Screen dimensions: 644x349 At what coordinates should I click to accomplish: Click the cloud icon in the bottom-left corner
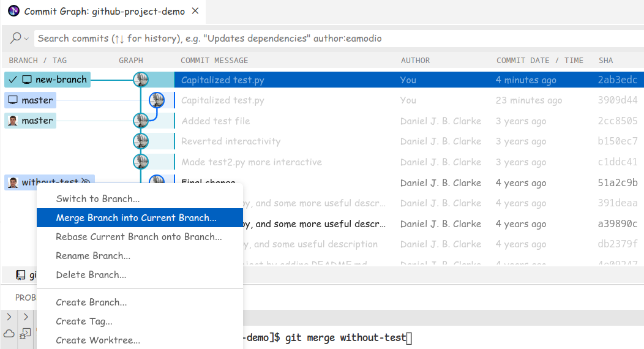(9, 333)
